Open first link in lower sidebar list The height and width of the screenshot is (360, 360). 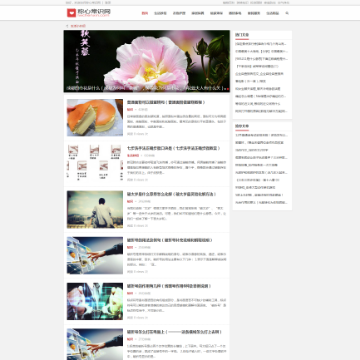pos(261,135)
